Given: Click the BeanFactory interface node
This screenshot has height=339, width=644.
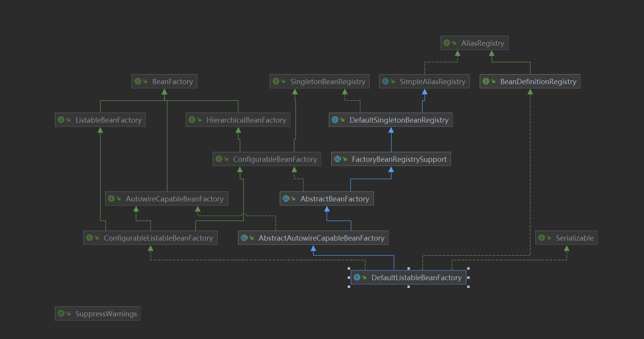Looking at the screenshot, I should 164,81.
